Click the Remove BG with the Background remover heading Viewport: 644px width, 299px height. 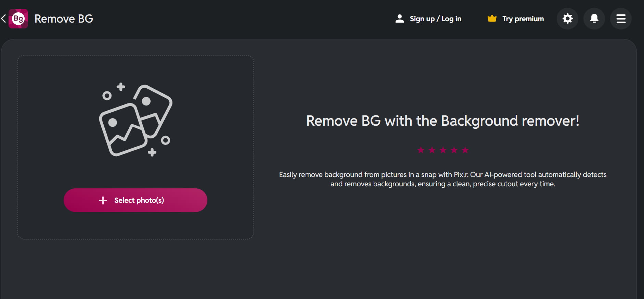point(442,121)
